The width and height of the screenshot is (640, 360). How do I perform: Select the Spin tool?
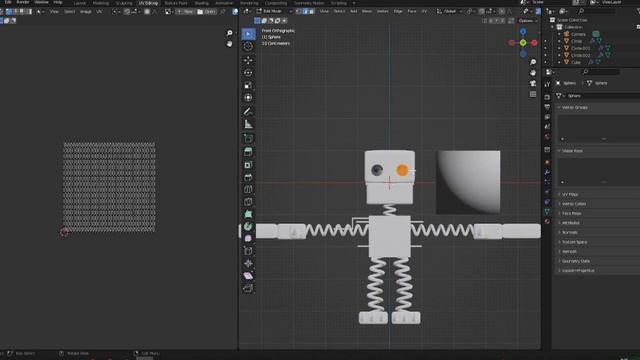248,226
